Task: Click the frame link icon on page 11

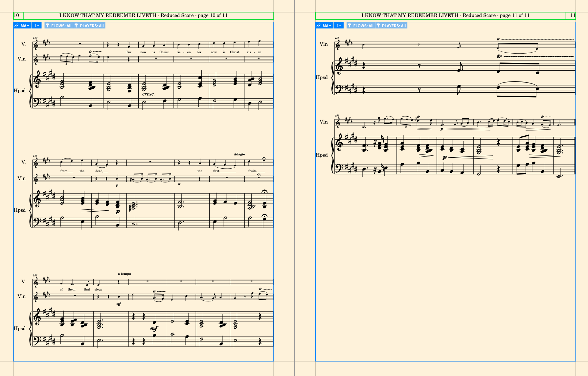Action: click(318, 26)
